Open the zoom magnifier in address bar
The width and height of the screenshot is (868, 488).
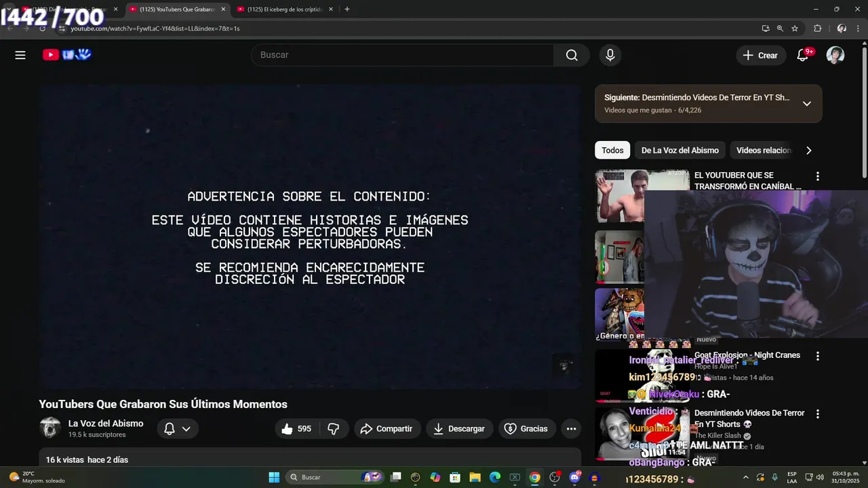tap(780, 28)
